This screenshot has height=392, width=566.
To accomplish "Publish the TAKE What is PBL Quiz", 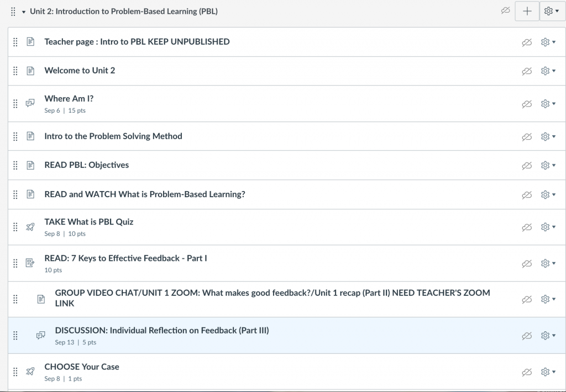I will 527,227.
